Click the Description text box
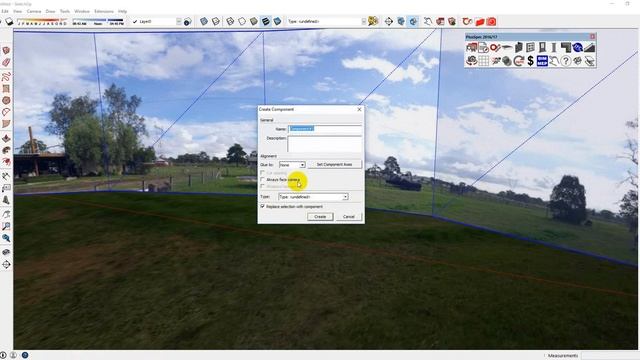The image size is (640, 360). click(325, 144)
